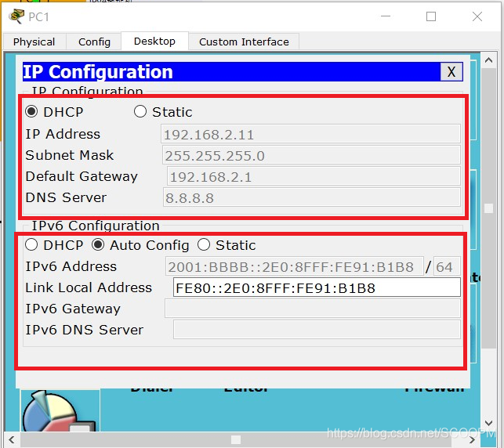Click the vertical scrollbar up arrow
Screen dimensions: 504x448
click(x=488, y=60)
